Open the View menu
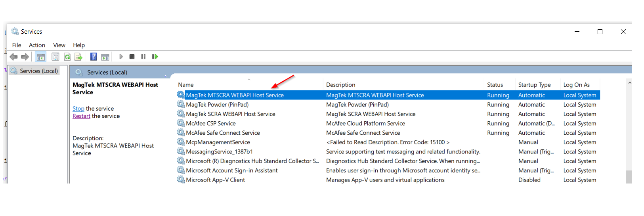 pos(59,45)
